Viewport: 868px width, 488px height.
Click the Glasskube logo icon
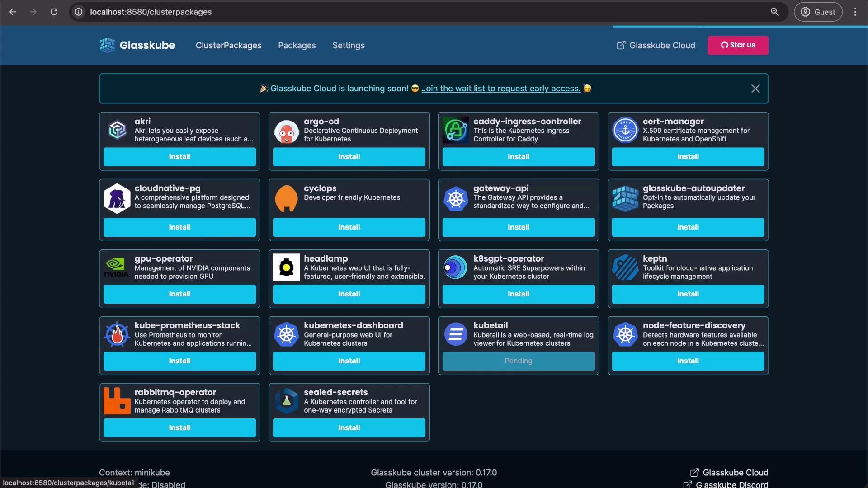pyautogui.click(x=108, y=45)
